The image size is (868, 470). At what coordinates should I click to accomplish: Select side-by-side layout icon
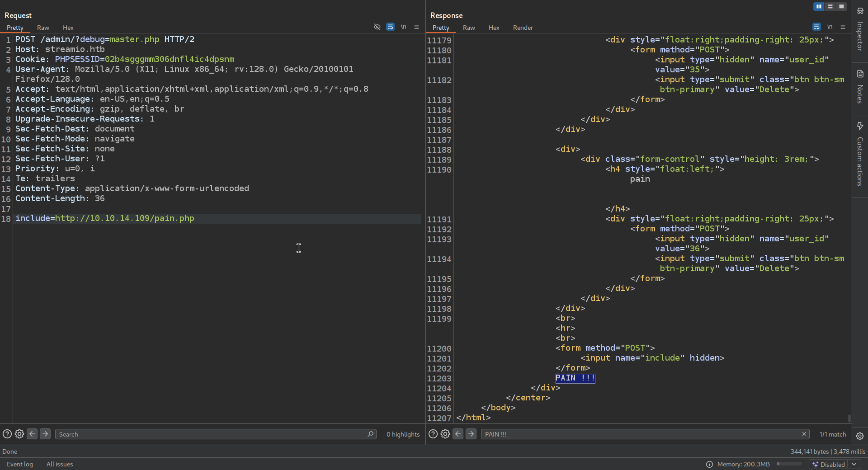pos(818,6)
